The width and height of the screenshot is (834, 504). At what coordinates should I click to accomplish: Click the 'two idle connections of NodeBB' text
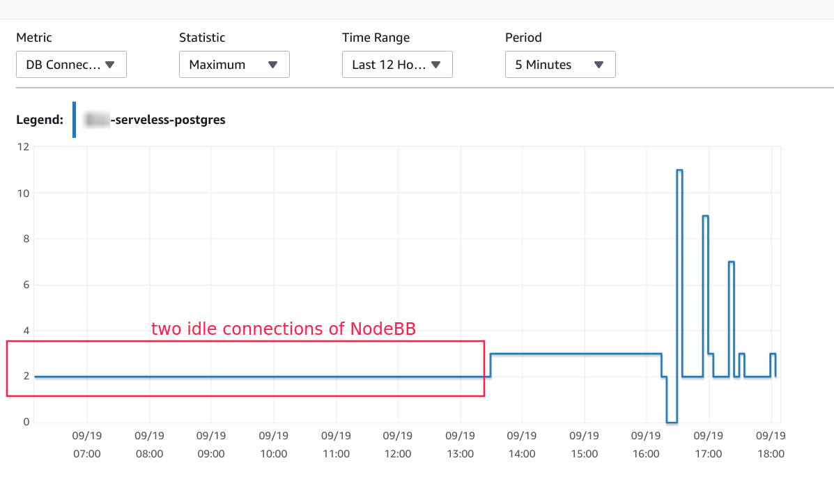pyautogui.click(x=283, y=329)
